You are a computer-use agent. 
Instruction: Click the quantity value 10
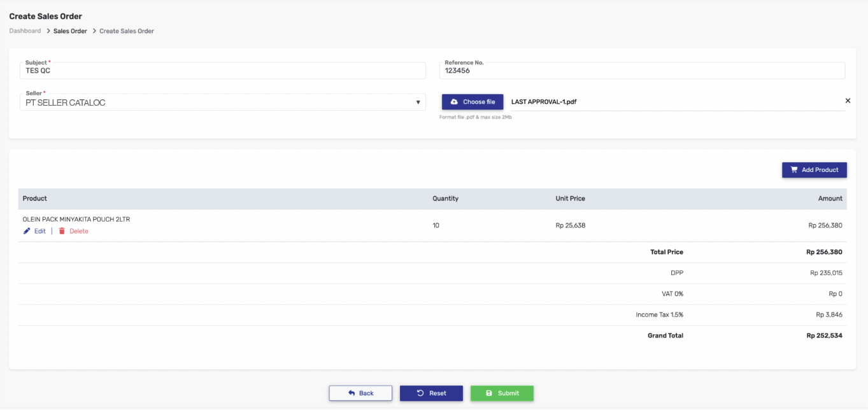click(436, 225)
